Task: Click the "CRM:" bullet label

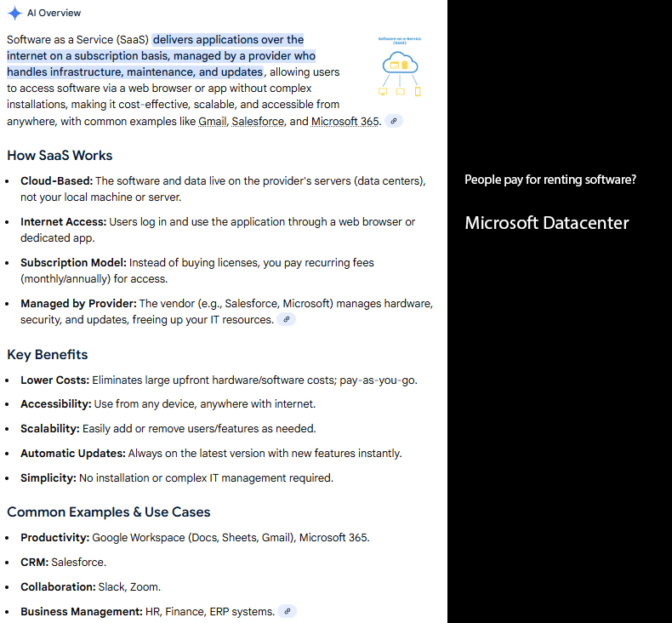Action: (34, 563)
